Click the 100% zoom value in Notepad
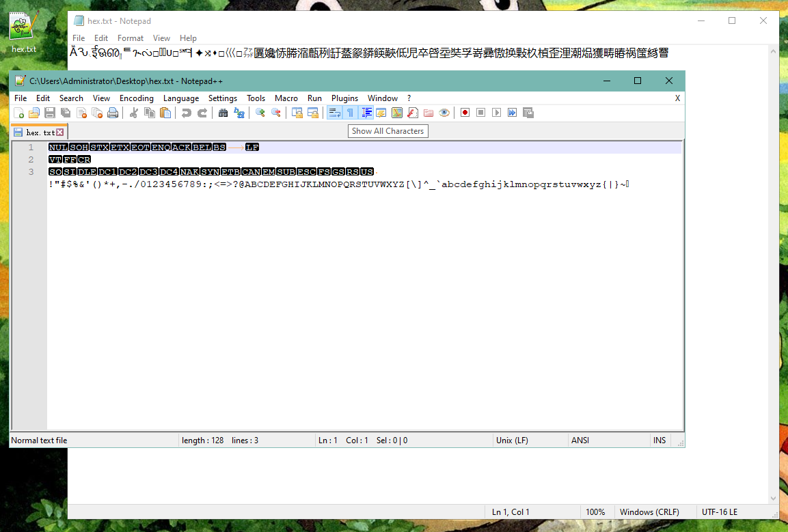Viewport: 788px width, 532px height. [x=595, y=512]
